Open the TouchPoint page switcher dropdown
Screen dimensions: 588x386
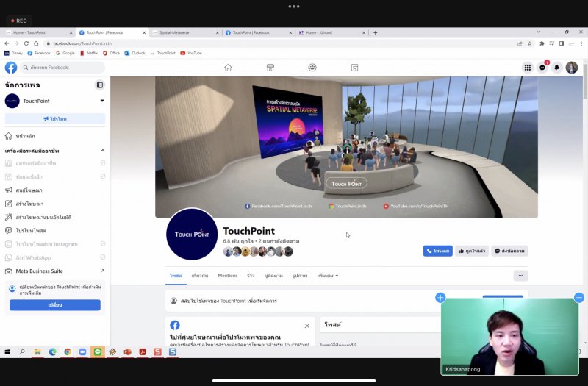102,101
